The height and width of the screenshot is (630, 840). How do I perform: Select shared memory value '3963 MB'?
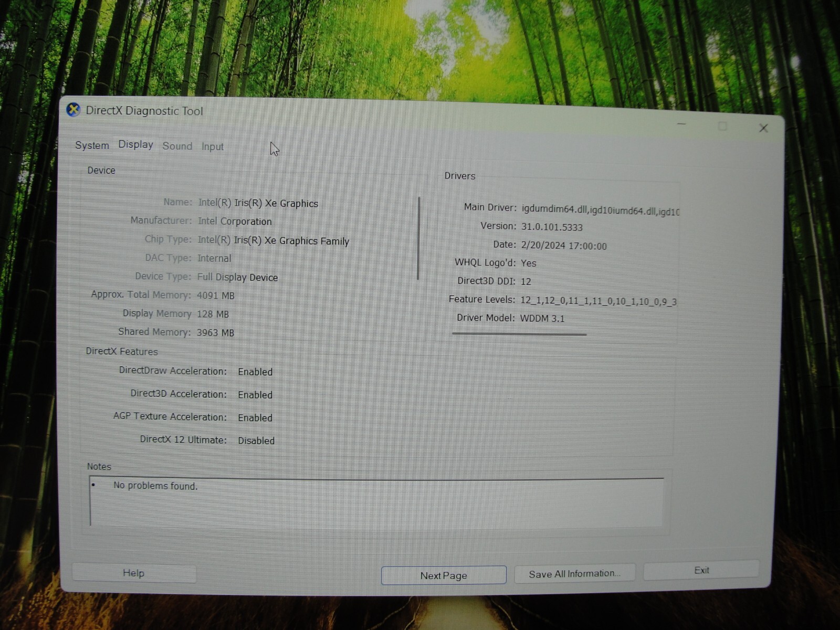(215, 332)
